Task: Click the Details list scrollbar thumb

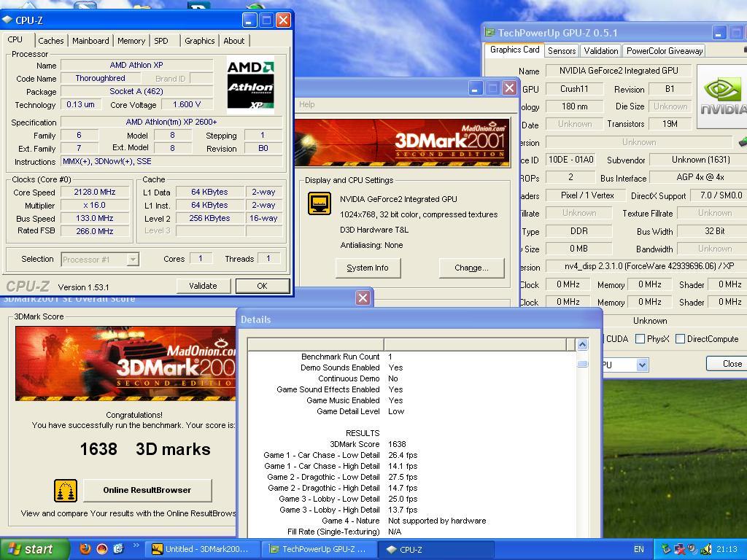Action: [x=582, y=365]
